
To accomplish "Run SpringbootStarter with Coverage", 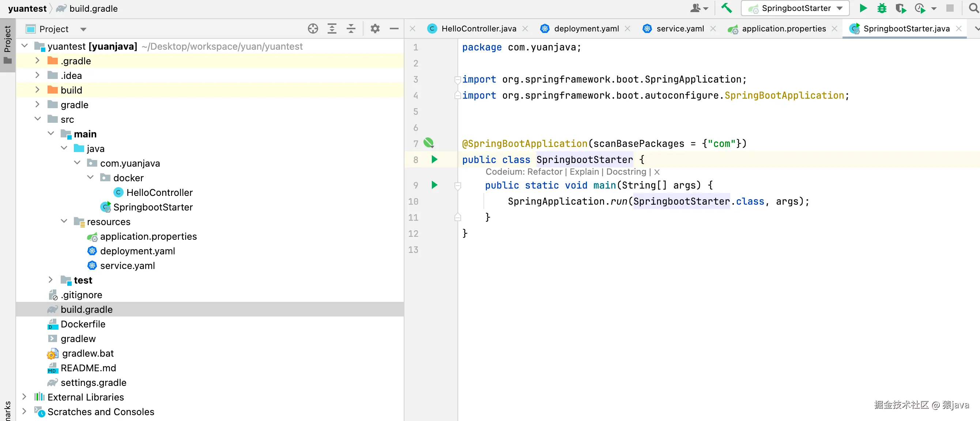I will pyautogui.click(x=901, y=8).
